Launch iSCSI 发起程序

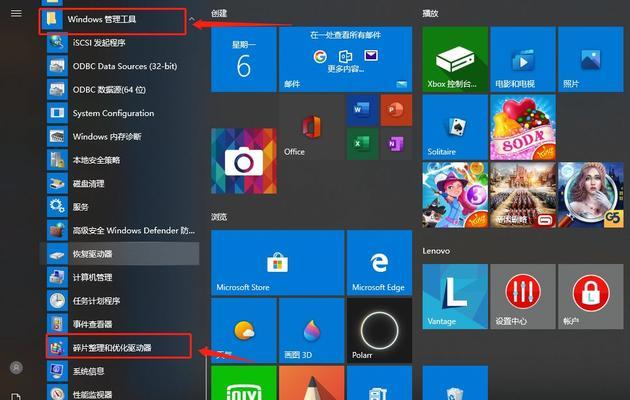[x=121, y=43]
